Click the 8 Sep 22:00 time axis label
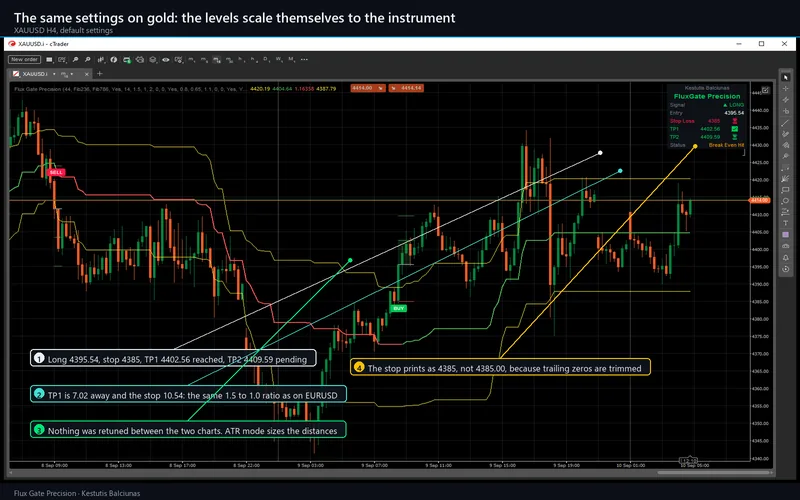Image resolution: width=800 pixels, height=500 pixels. [x=246, y=465]
